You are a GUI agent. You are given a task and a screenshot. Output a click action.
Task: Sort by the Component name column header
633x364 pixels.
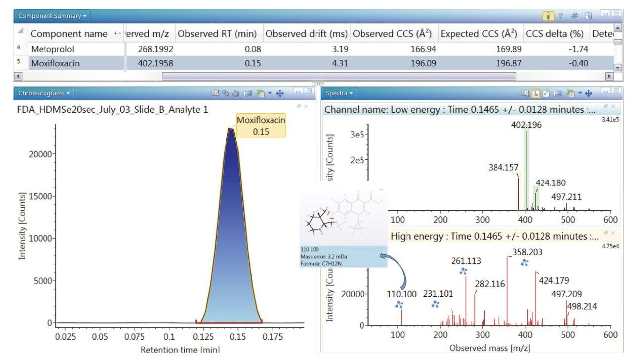[69, 34]
